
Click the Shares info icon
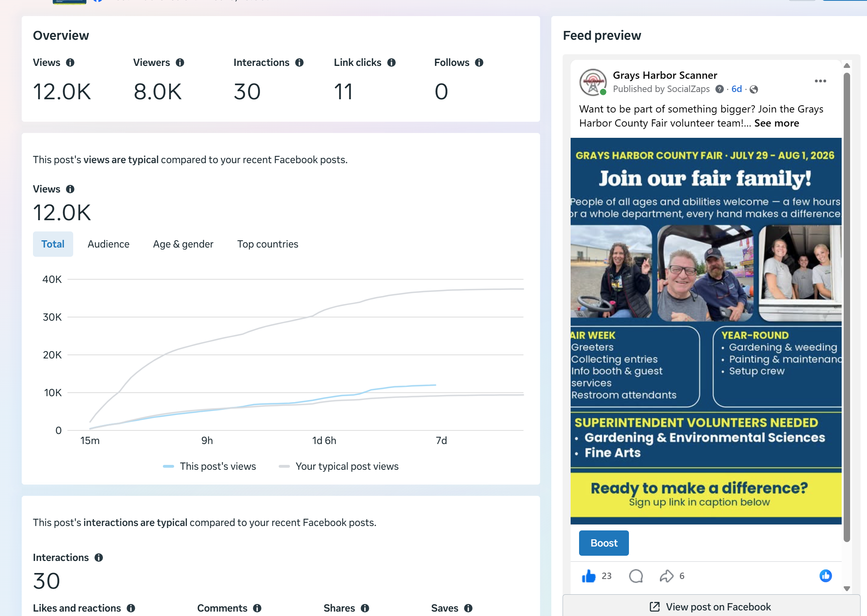point(365,608)
